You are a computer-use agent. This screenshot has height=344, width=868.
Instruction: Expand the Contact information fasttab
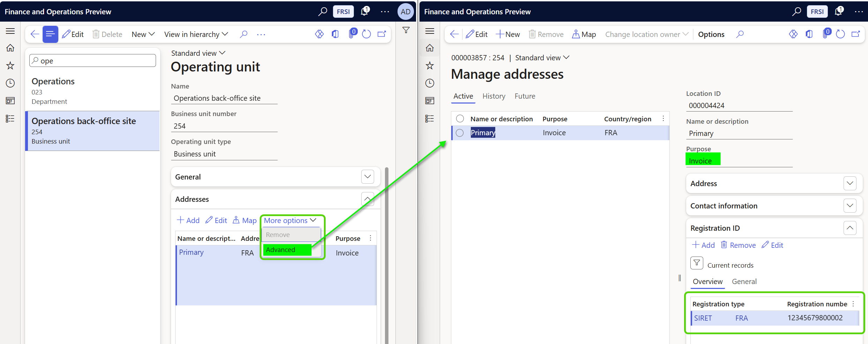[850, 206]
